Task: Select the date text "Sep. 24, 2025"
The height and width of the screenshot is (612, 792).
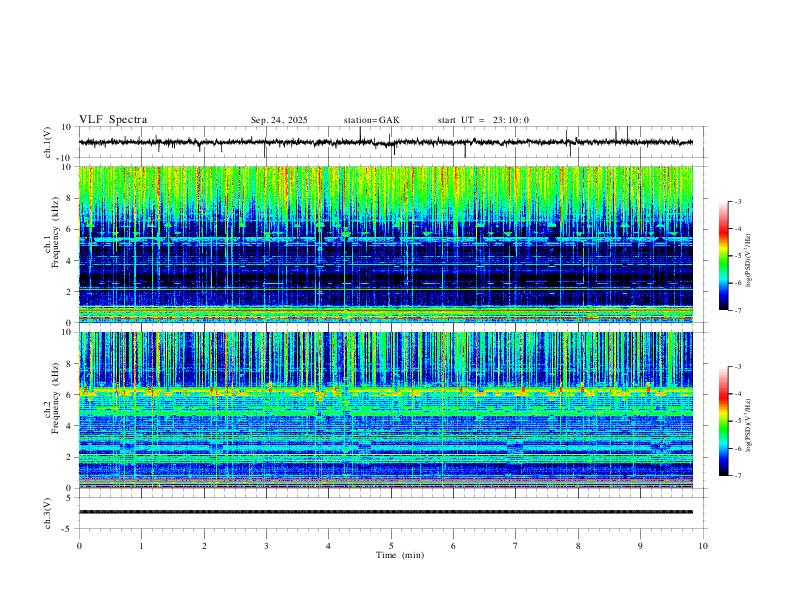Action: (279, 120)
